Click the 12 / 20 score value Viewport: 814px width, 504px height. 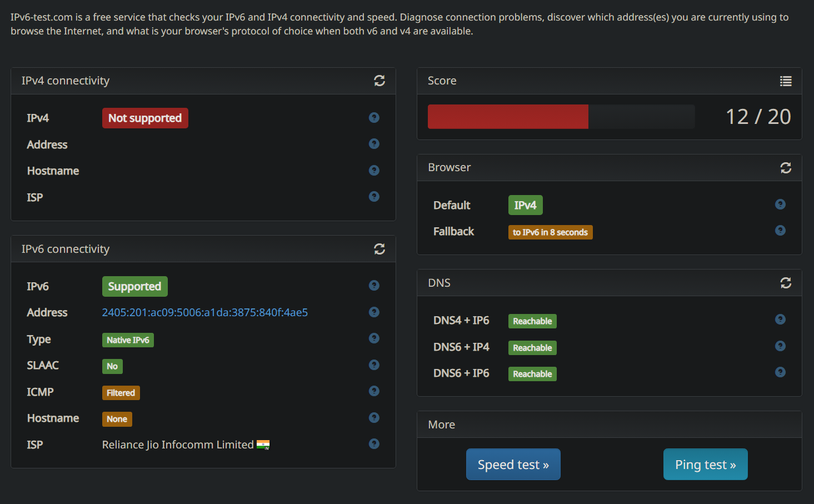pos(758,117)
